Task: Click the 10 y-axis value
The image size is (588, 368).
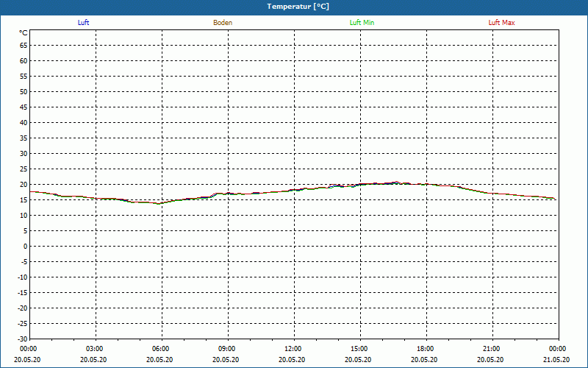Action: (24, 216)
